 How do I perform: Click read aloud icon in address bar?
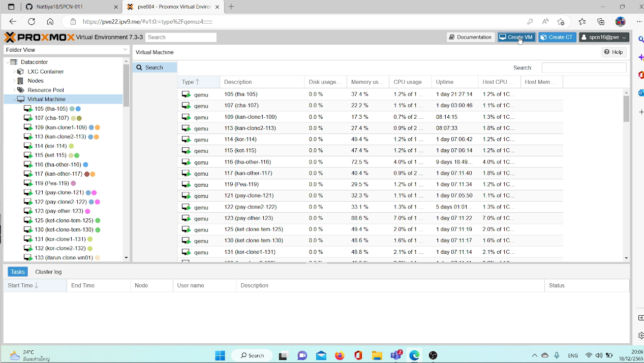click(545, 21)
